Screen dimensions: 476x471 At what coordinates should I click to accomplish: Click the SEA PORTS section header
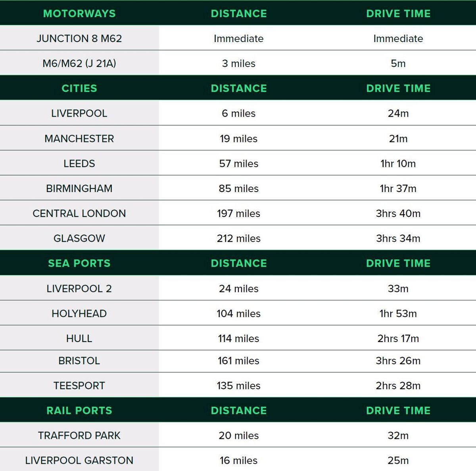point(79,263)
